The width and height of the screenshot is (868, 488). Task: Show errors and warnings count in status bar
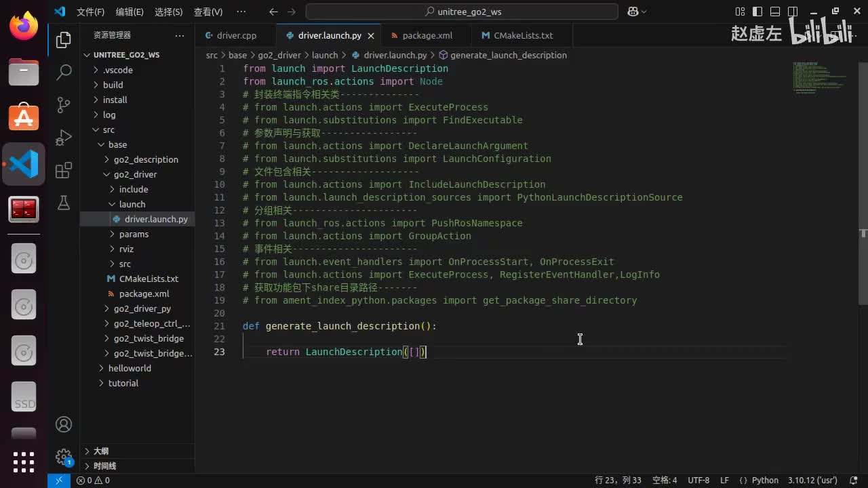pos(94,480)
